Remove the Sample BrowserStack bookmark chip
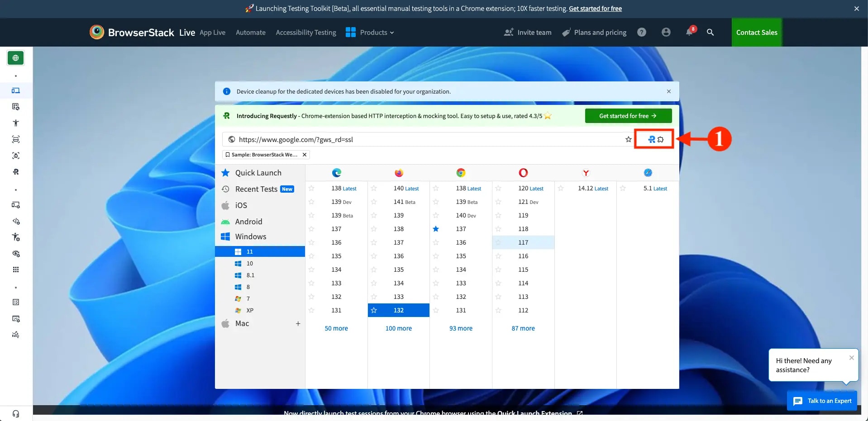 tap(305, 155)
